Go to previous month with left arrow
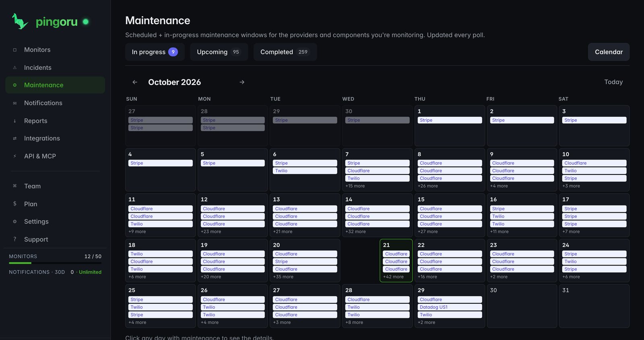 (135, 82)
